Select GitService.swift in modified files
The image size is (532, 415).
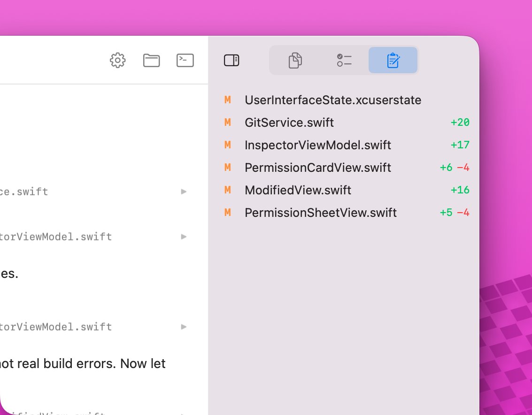pyautogui.click(x=347, y=123)
